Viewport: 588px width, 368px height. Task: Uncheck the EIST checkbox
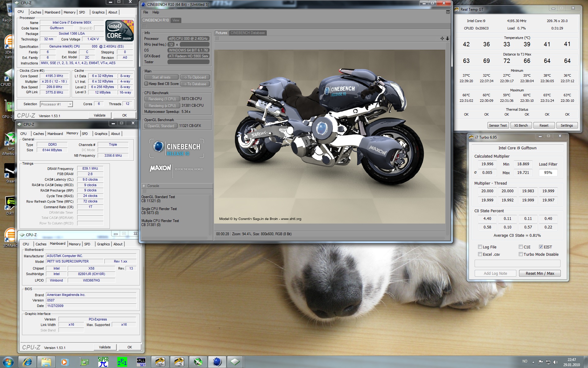pos(541,247)
